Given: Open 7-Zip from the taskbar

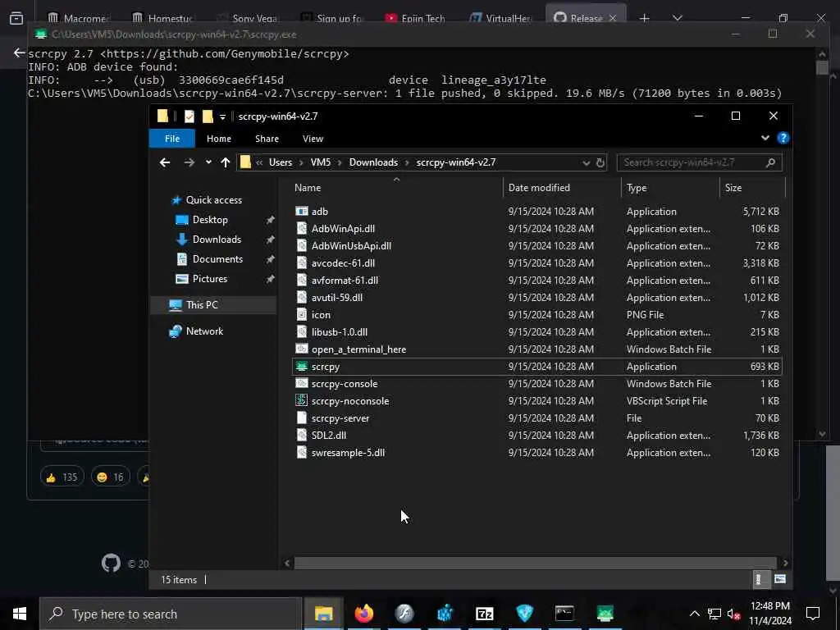Looking at the screenshot, I should pyautogui.click(x=484, y=614).
